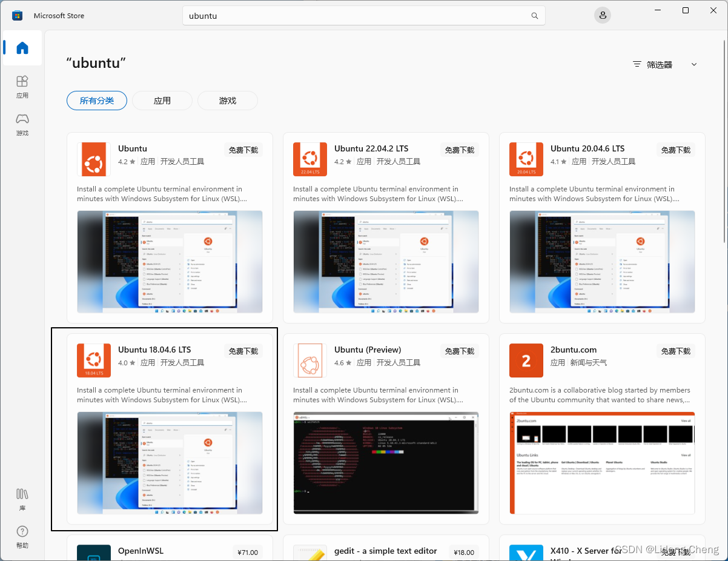Click the “ubuntu” search results heading
Viewport: 728px width, 561px height.
click(96, 63)
